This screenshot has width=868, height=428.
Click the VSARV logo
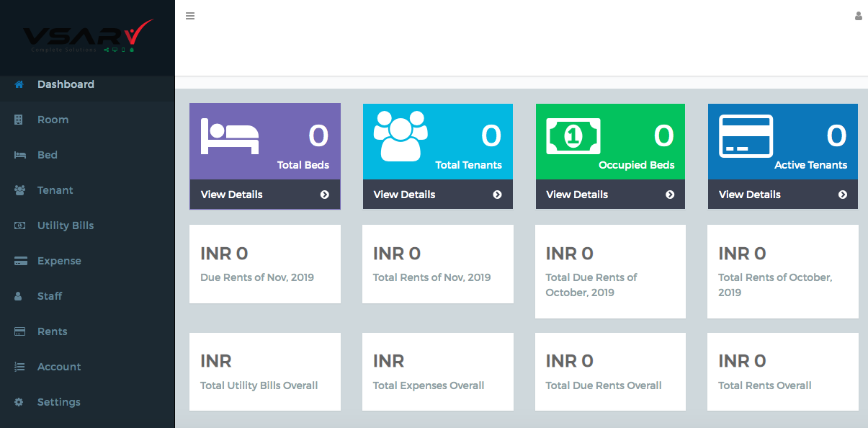point(87,36)
